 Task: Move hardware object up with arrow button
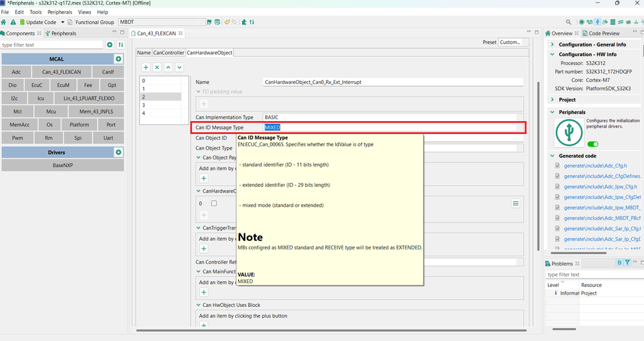tap(168, 67)
